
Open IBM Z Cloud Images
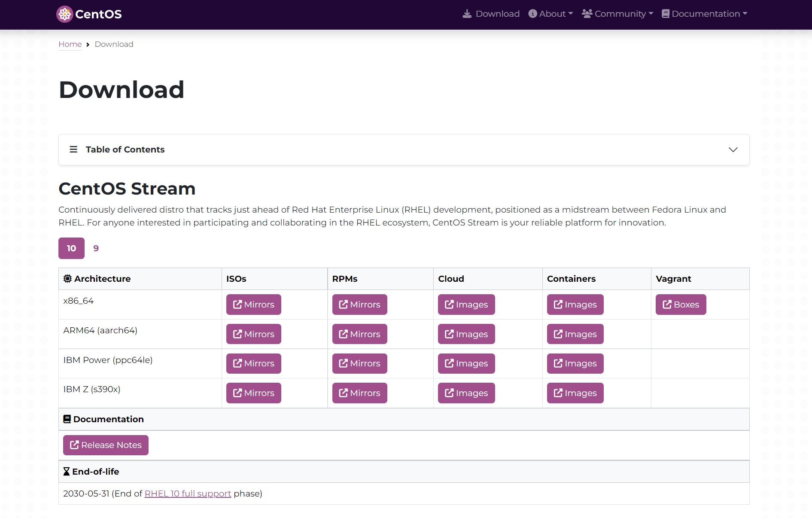tap(466, 393)
